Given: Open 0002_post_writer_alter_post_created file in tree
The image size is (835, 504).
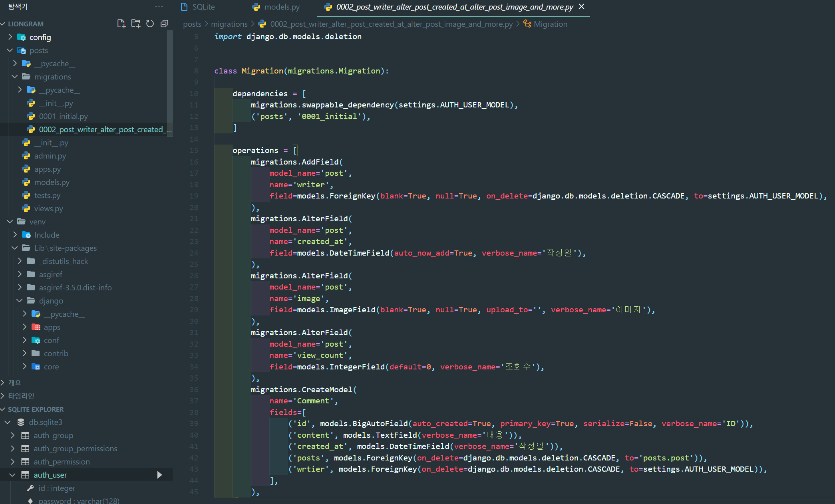Looking at the screenshot, I should [105, 129].
